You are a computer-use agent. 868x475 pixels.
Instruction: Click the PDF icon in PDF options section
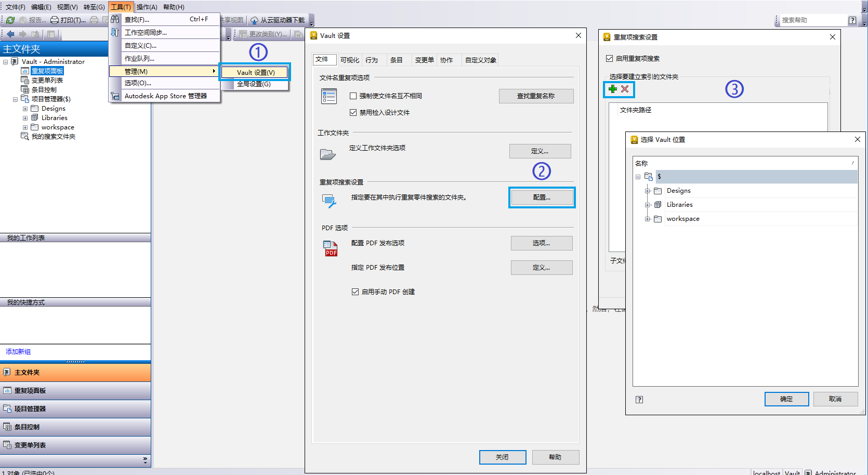[x=331, y=248]
